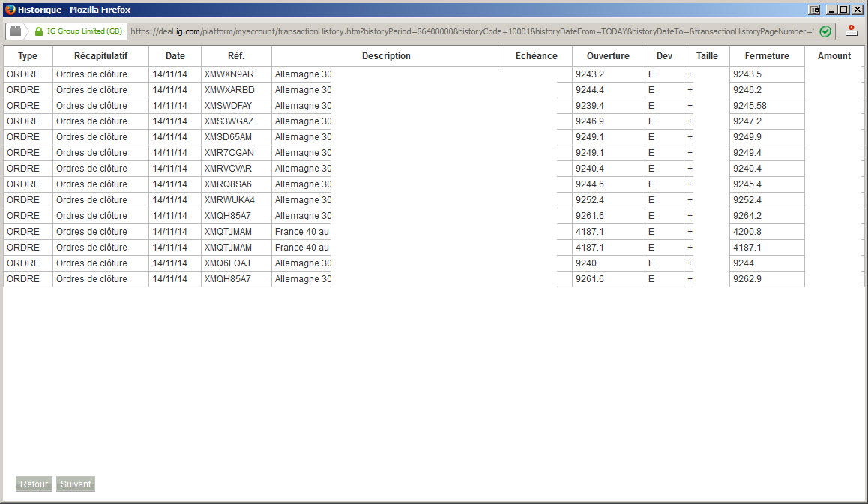Select reference XMR7CGAN
Viewport: 868px width, 504px height.
pos(229,153)
